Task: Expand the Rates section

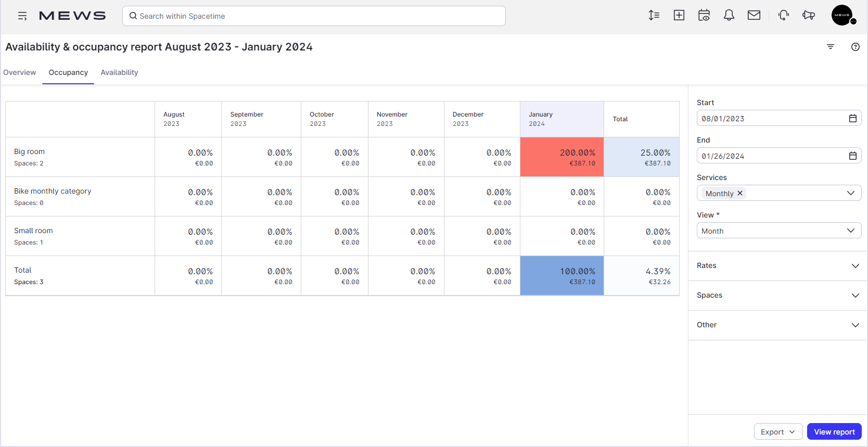Action: (x=778, y=266)
